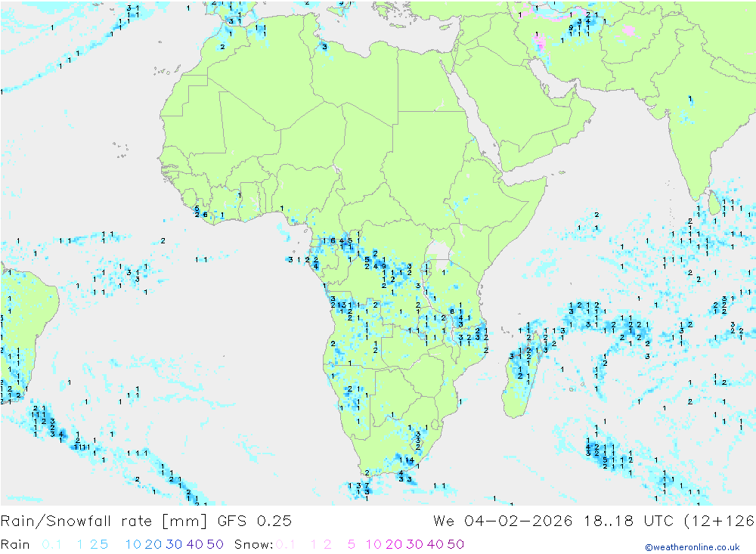Select the snow legend value 50
The image size is (756, 554).
pyautogui.click(x=456, y=544)
